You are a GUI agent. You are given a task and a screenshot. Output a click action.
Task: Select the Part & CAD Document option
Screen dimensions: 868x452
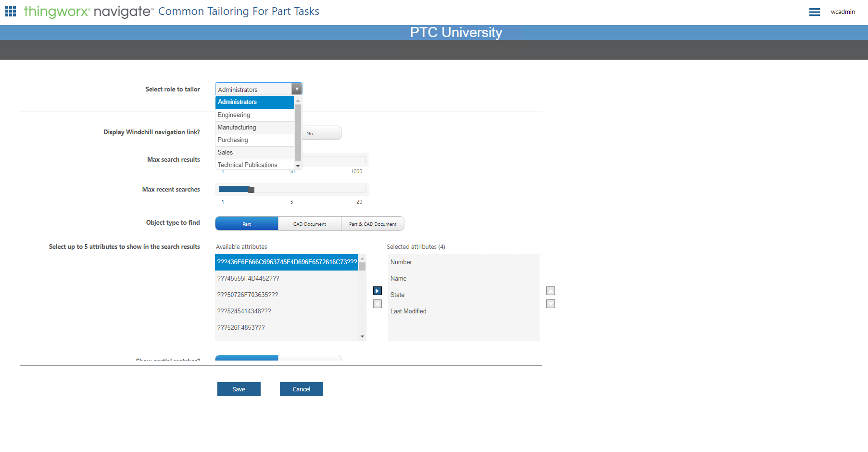(x=373, y=223)
